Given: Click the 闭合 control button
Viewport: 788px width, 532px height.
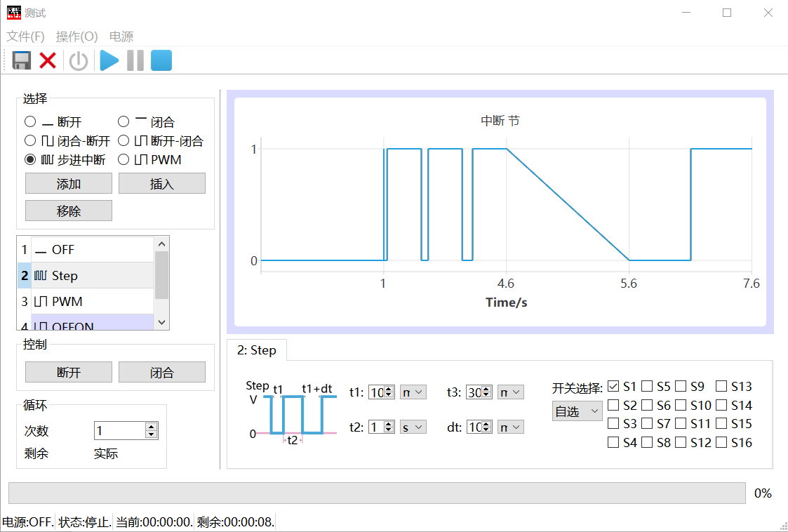Looking at the screenshot, I should coord(161,373).
